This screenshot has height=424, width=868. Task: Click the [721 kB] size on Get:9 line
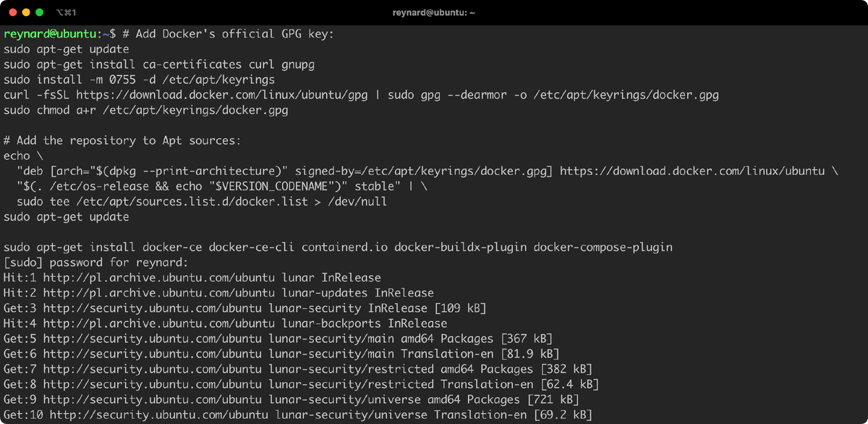553,399
